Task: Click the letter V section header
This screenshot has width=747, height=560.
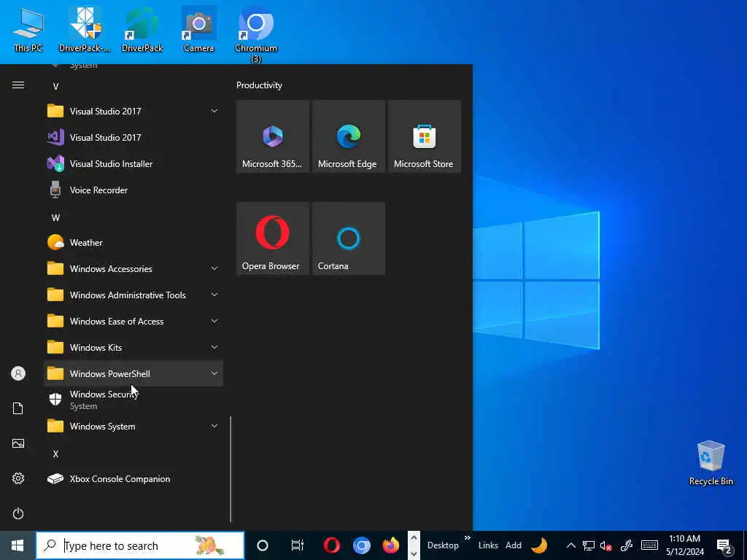Action: click(x=55, y=86)
